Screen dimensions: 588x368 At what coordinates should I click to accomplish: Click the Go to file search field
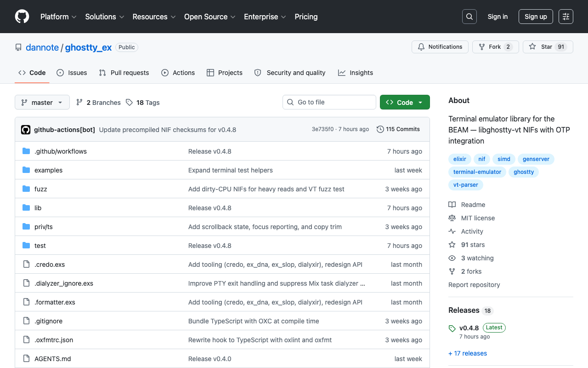pyautogui.click(x=329, y=102)
